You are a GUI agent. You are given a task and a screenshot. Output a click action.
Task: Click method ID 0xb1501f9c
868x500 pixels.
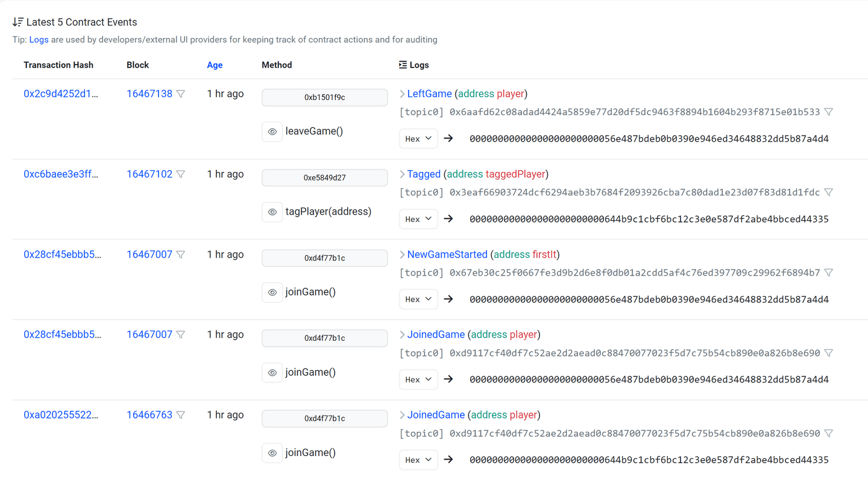click(x=325, y=98)
